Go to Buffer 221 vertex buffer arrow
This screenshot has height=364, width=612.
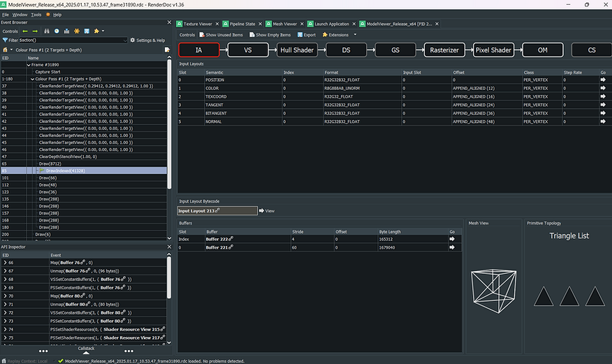[452, 247]
